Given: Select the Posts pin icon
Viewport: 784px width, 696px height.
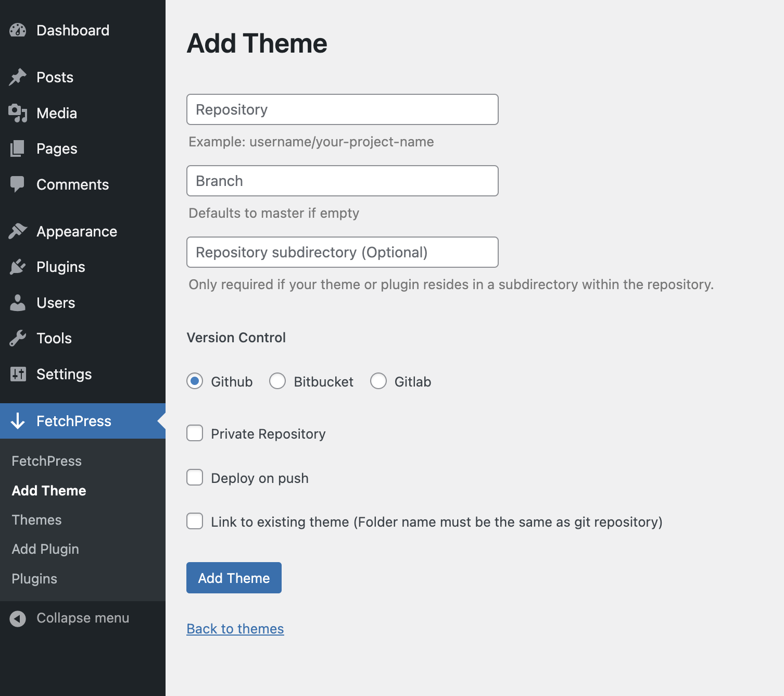Looking at the screenshot, I should click(17, 77).
